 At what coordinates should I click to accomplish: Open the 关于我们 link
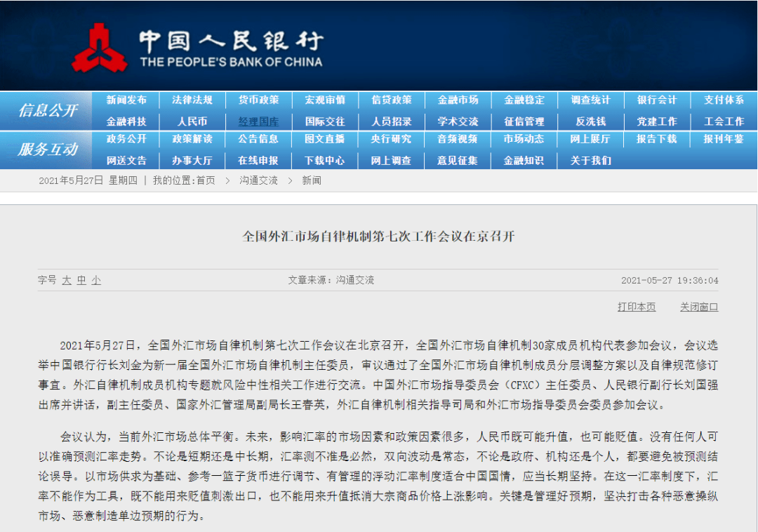pyautogui.click(x=590, y=160)
